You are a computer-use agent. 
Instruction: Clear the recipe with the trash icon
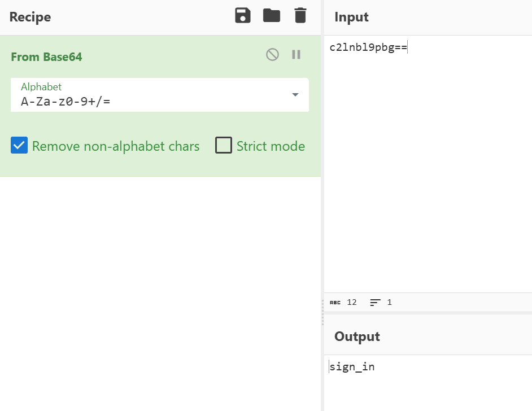pos(300,16)
